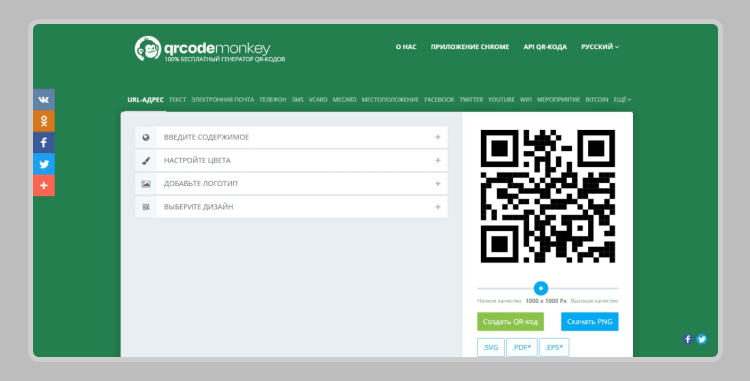
Task: Switch to the Twitter tab
Action: click(471, 99)
